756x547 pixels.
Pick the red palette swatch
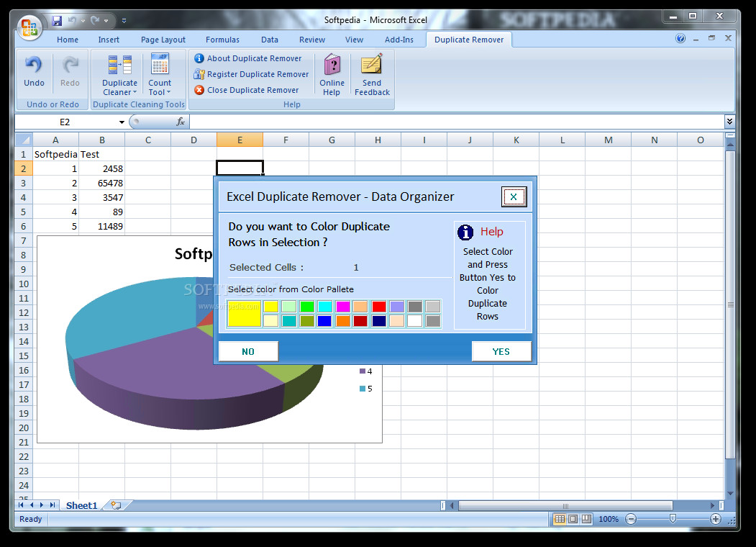coord(379,307)
